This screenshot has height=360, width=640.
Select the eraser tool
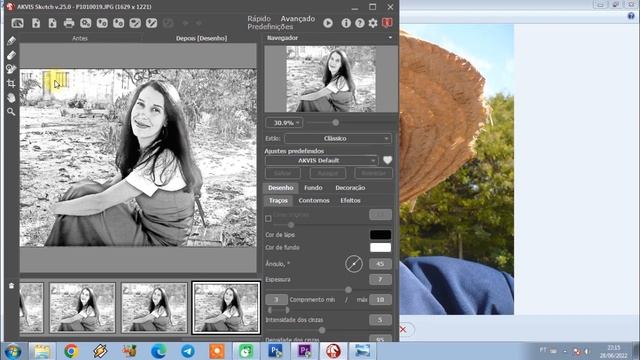[11, 55]
